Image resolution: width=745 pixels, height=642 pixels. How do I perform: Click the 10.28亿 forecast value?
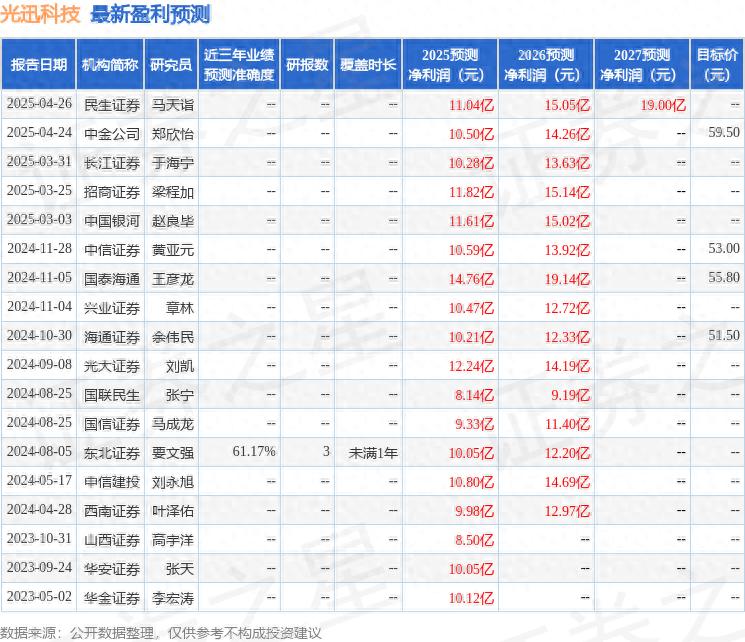point(471,163)
